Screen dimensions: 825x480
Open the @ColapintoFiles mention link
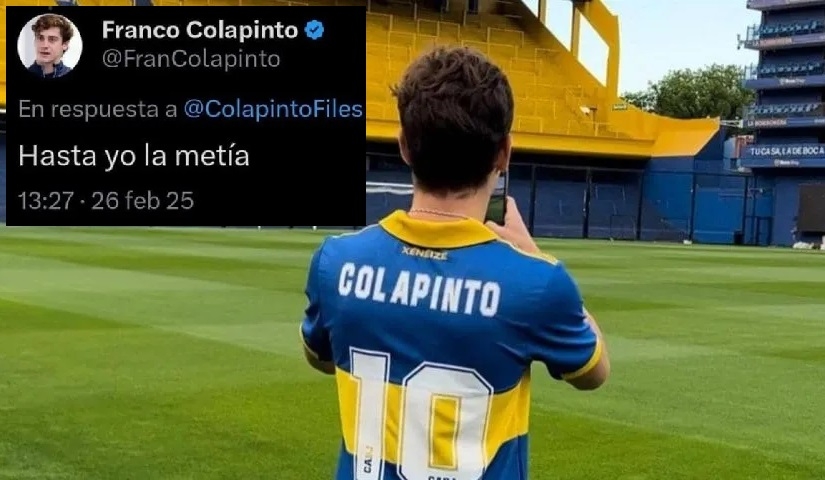[x=273, y=109]
